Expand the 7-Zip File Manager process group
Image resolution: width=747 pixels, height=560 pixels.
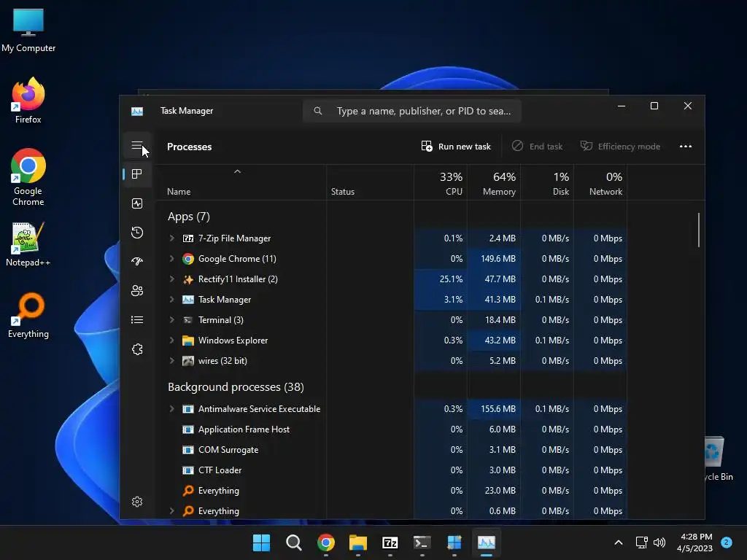172,238
